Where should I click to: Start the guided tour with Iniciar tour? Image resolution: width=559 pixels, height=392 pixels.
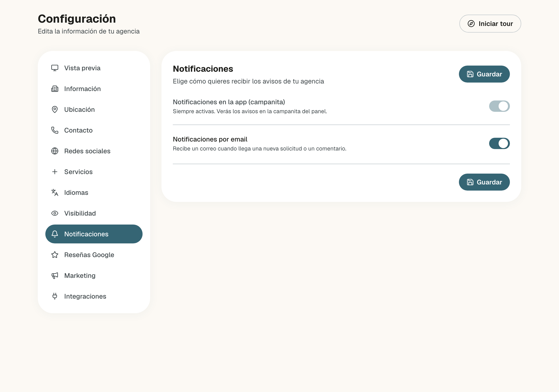(490, 24)
